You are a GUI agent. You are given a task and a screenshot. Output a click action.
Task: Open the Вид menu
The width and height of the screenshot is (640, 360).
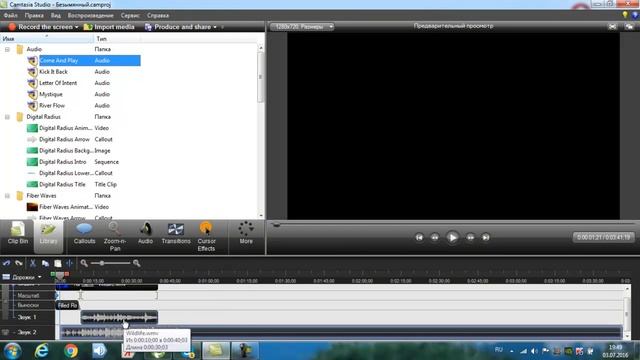tap(56, 16)
